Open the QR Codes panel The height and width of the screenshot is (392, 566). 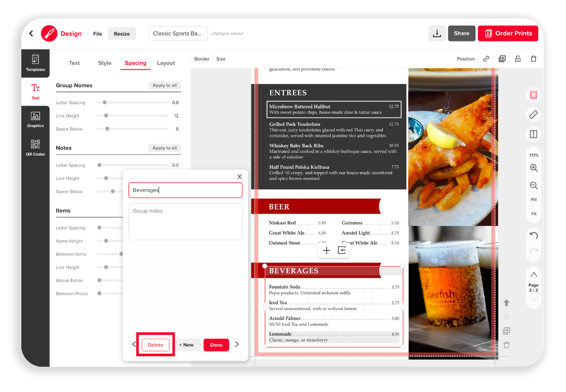35,148
